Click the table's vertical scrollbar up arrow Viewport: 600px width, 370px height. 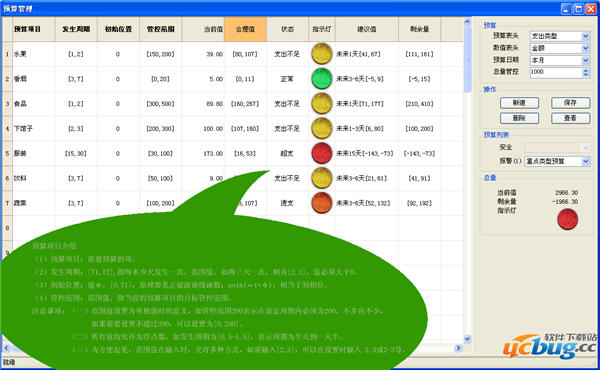[467, 21]
